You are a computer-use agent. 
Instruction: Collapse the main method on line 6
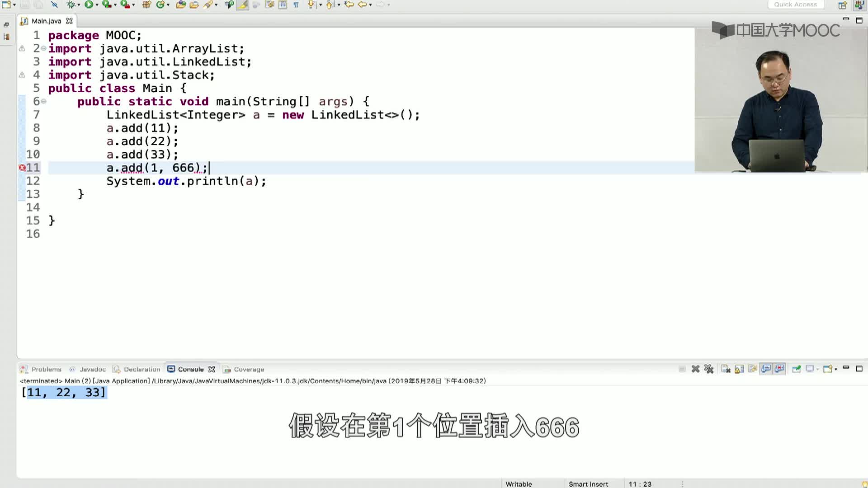44,101
